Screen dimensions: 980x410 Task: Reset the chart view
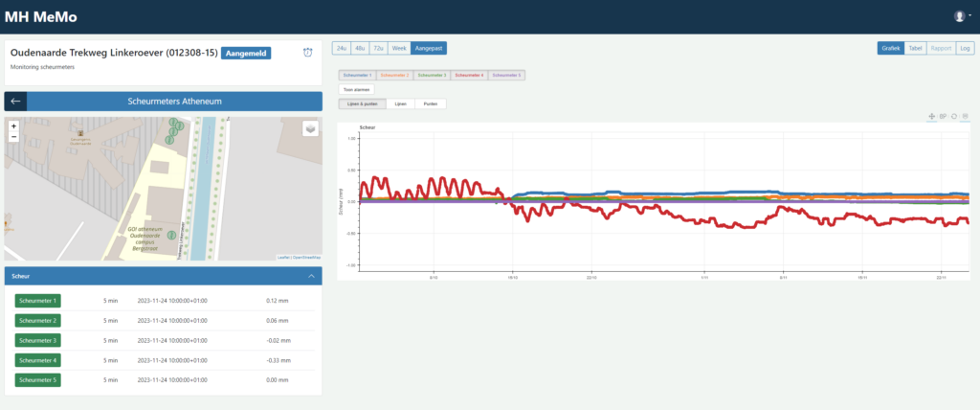(x=954, y=117)
